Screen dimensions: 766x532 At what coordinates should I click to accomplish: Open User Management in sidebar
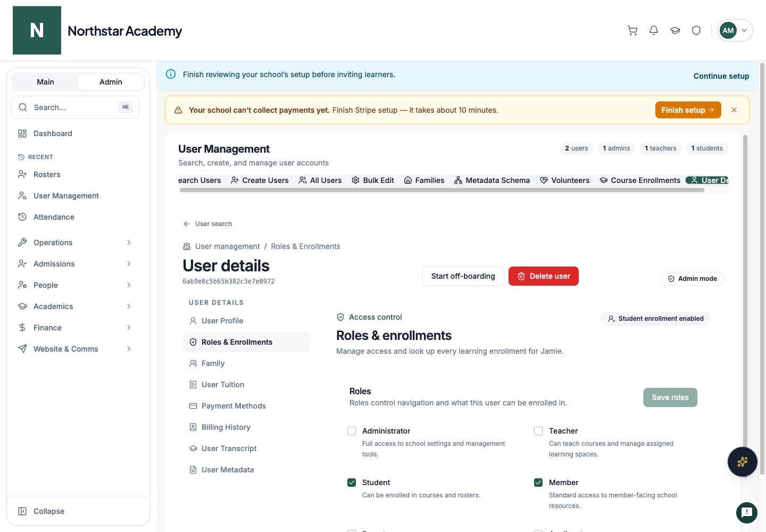point(75,196)
